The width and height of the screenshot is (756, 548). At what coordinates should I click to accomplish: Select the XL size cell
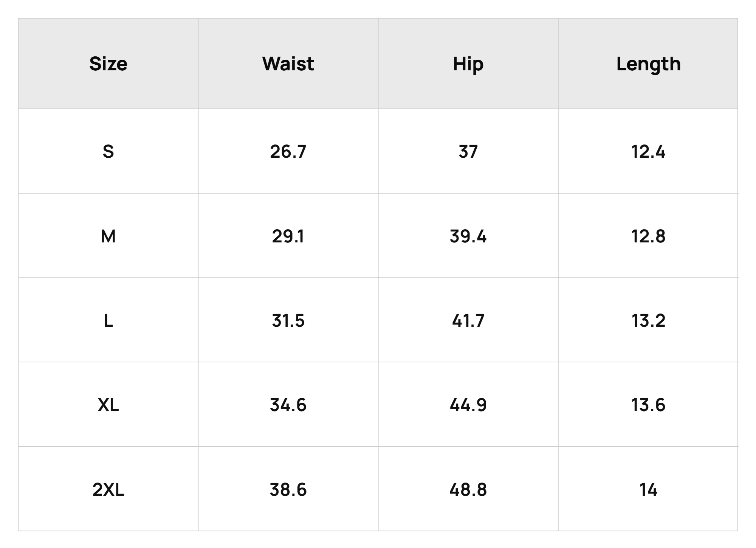click(108, 405)
